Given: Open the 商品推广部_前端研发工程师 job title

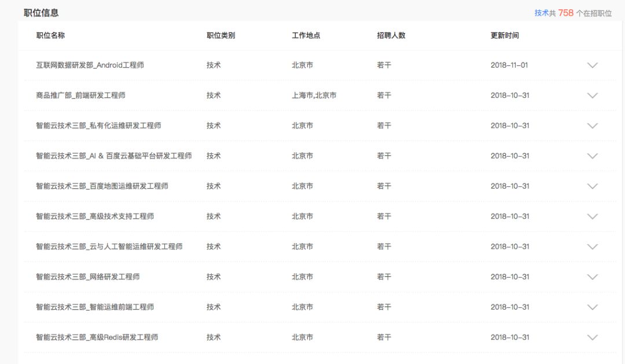Looking at the screenshot, I should point(80,95).
